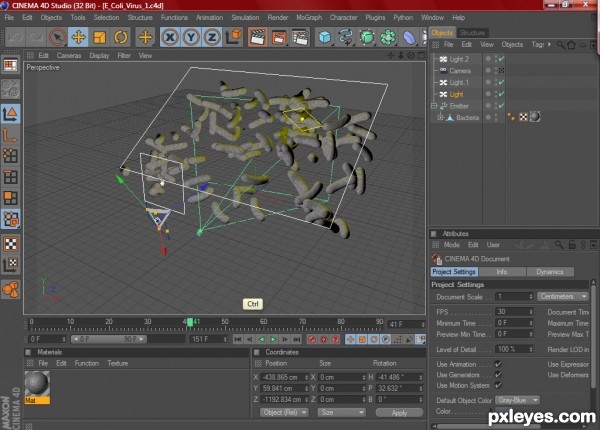Uncheck Use Animation checkbox
This screenshot has height=430, width=600.
coord(498,364)
